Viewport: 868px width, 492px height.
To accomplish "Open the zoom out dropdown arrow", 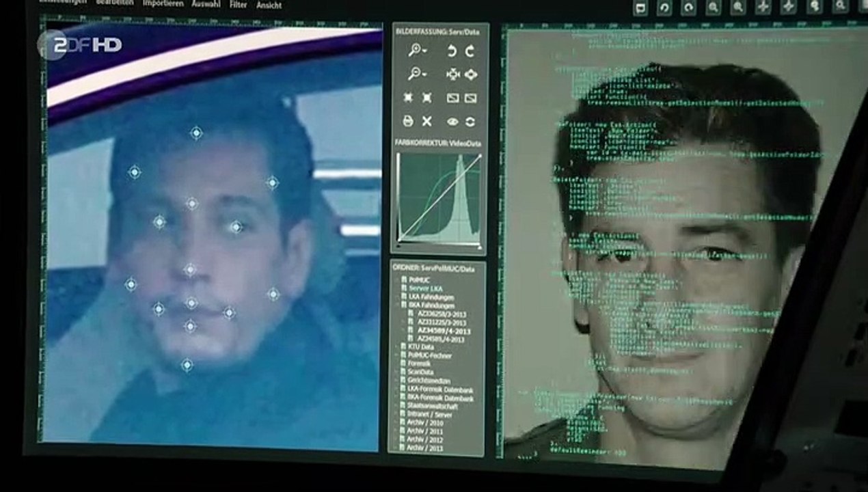I will 424,74.
